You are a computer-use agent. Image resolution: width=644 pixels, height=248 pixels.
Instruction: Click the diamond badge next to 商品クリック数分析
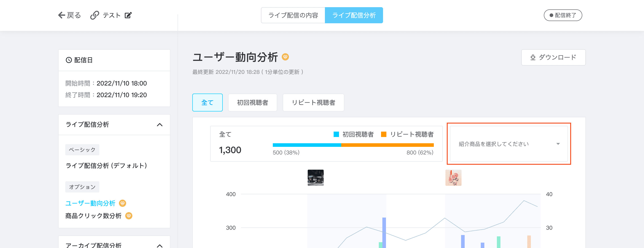click(x=129, y=216)
